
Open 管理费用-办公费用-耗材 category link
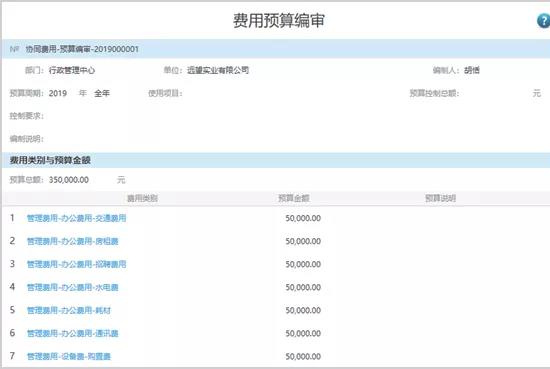69,310
